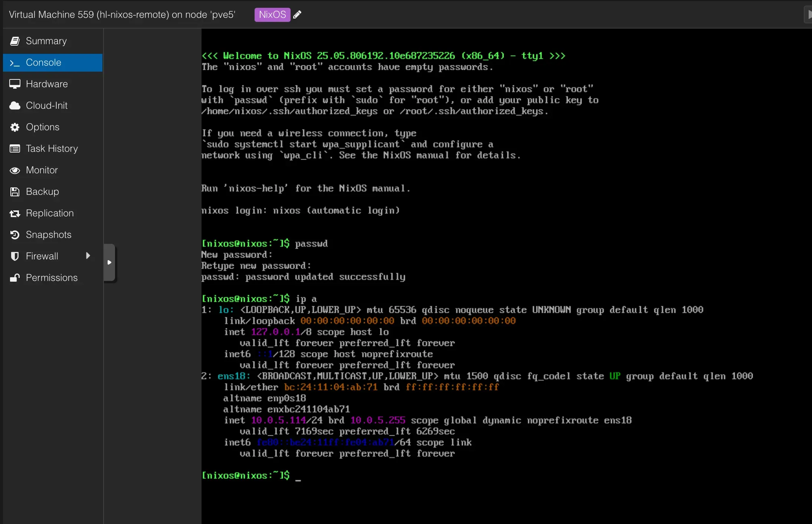Viewport: 812px width, 524px height.
Task: Click the Cloud-Init cloud icon
Action: coord(15,105)
